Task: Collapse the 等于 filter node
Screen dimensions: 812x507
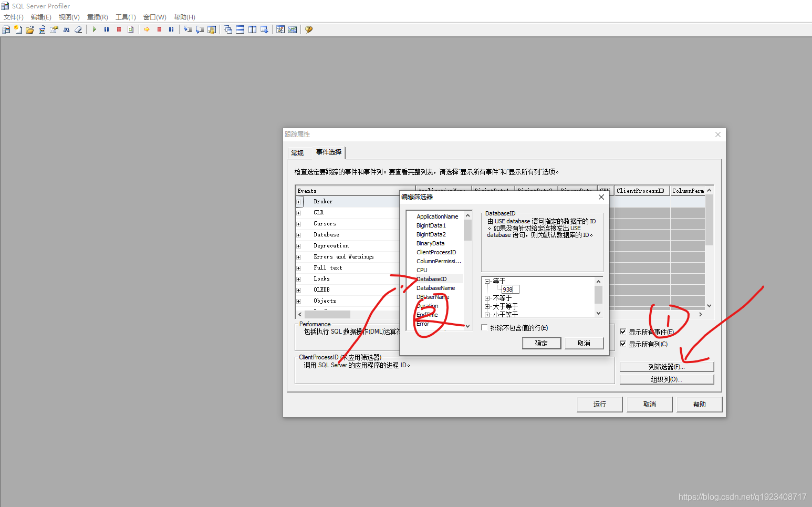Action: point(487,281)
